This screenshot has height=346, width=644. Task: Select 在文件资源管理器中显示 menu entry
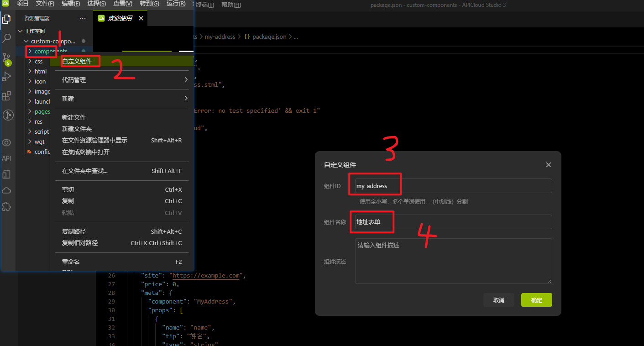pyautogui.click(x=122, y=140)
